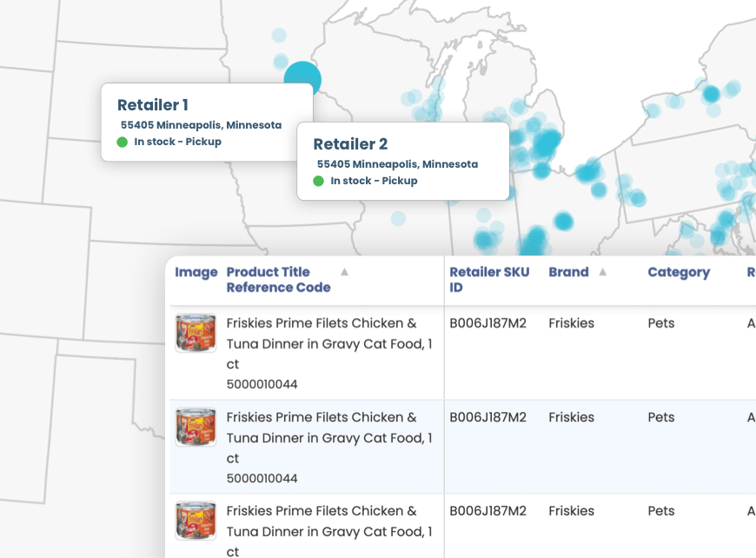
Task: Click the Category column header
Action: tap(678, 272)
